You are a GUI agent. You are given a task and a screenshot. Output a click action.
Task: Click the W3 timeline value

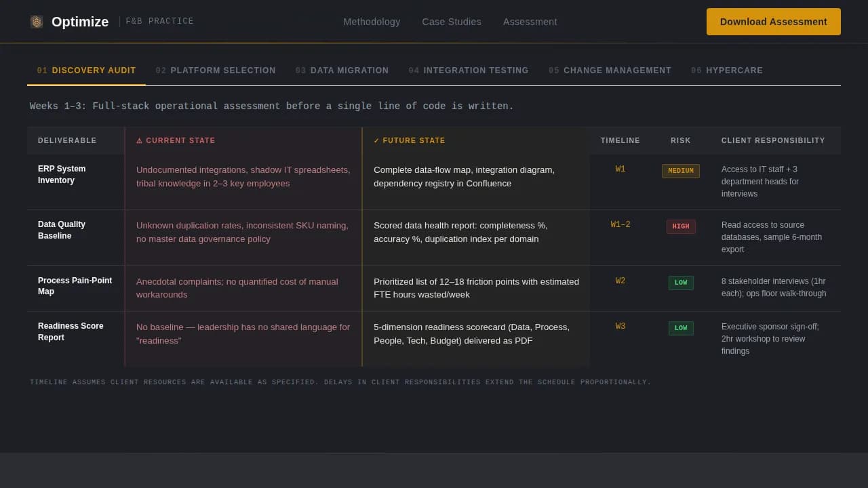coord(620,327)
